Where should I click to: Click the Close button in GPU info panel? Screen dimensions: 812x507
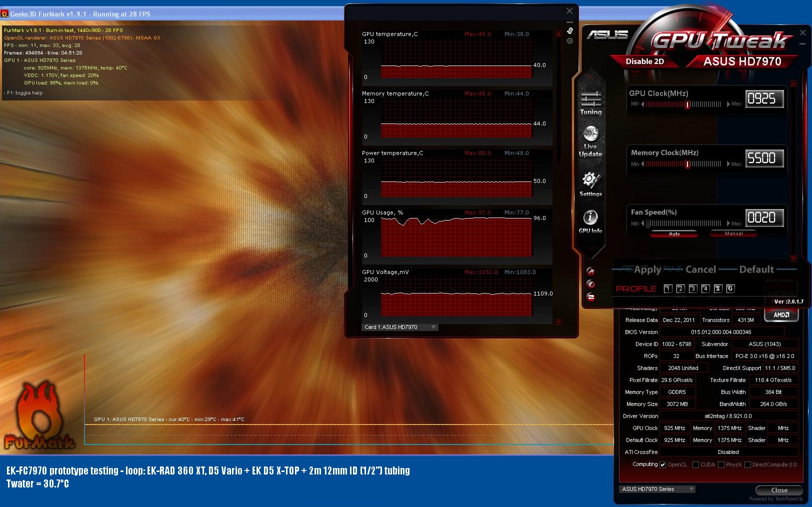coord(779,490)
